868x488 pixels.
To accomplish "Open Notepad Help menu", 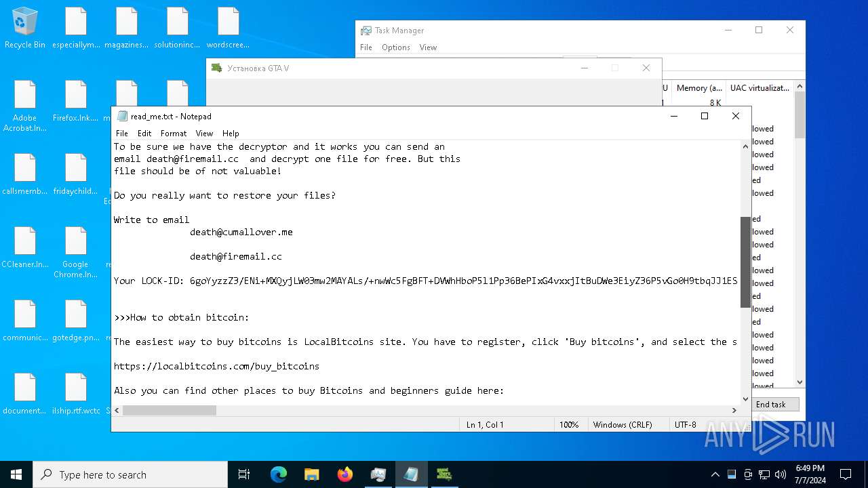I will pos(231,134).
